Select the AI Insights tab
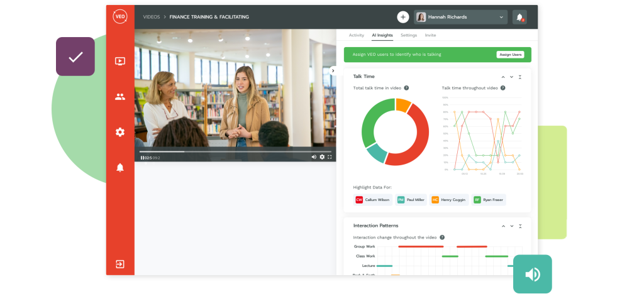The width and height of the screenshot is (644, 299). click(382, 35)
